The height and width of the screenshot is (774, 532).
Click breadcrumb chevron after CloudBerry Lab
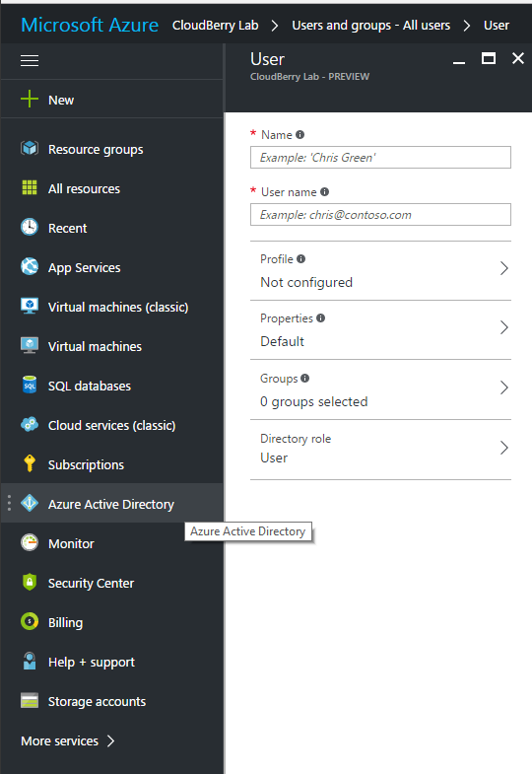click(x=275, y=26)
